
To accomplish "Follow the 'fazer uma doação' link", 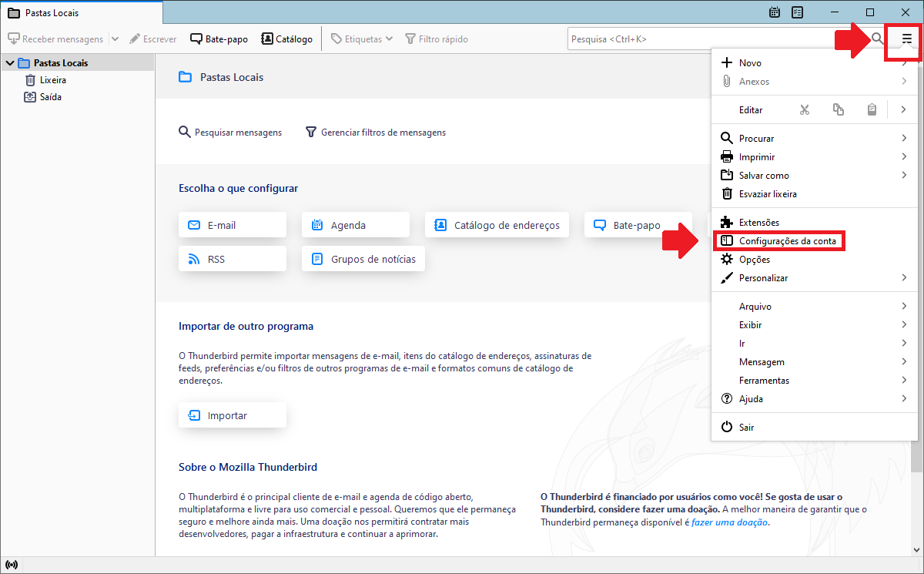I will pyautogui.click(x=729, y=522).
